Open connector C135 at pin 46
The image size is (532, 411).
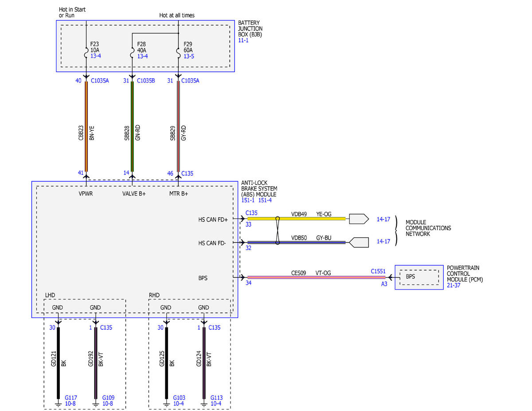tap(187, 173)
